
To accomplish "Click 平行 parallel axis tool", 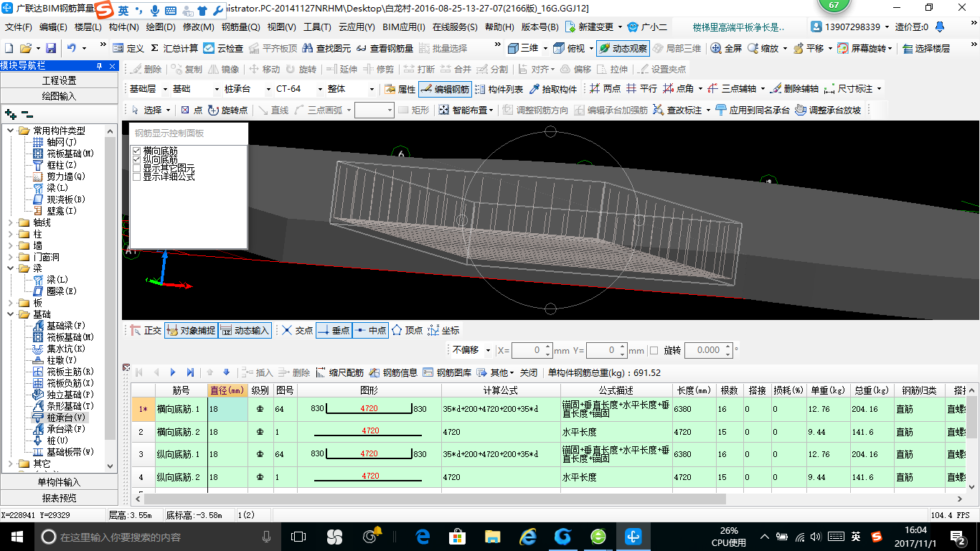I will click(x=641, y=89).
